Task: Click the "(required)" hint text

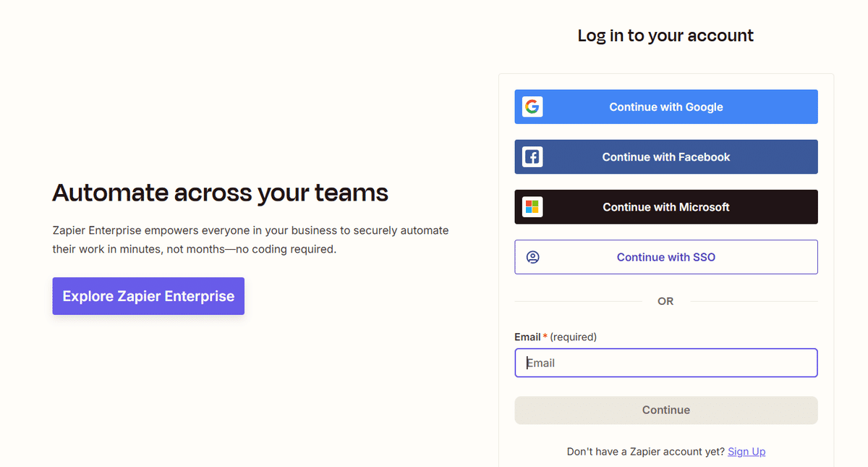Action: (574, 337)
